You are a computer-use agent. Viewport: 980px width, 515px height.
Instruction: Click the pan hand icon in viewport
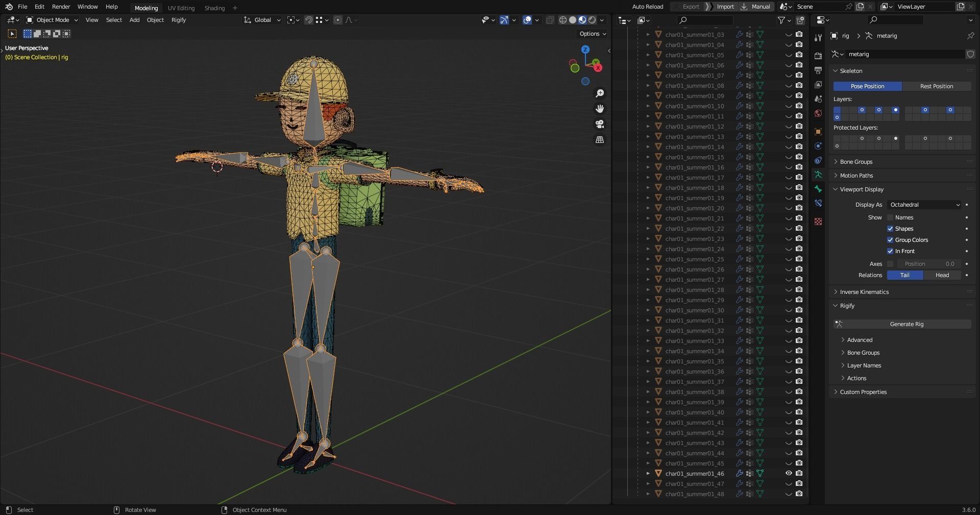600,109
